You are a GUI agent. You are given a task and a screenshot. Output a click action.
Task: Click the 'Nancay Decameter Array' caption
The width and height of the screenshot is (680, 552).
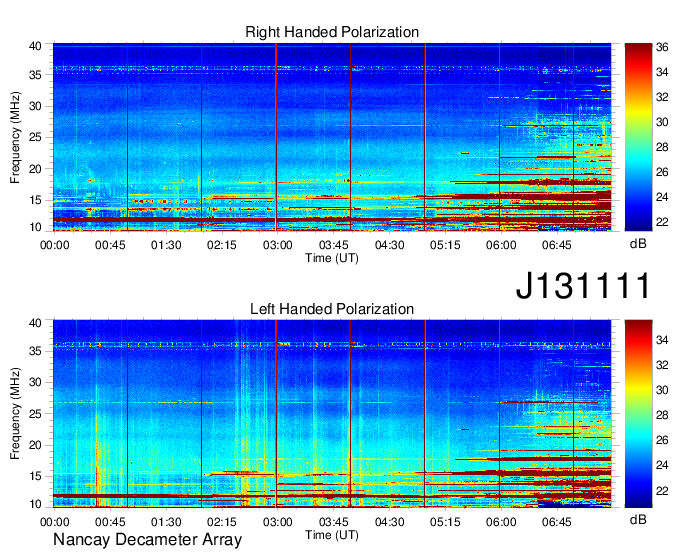(147, 540)
